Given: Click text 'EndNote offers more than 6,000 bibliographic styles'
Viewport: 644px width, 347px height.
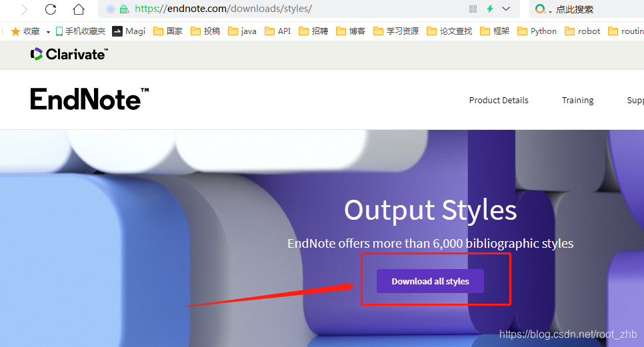Looking at the screenshot, I should click(431, 243).
